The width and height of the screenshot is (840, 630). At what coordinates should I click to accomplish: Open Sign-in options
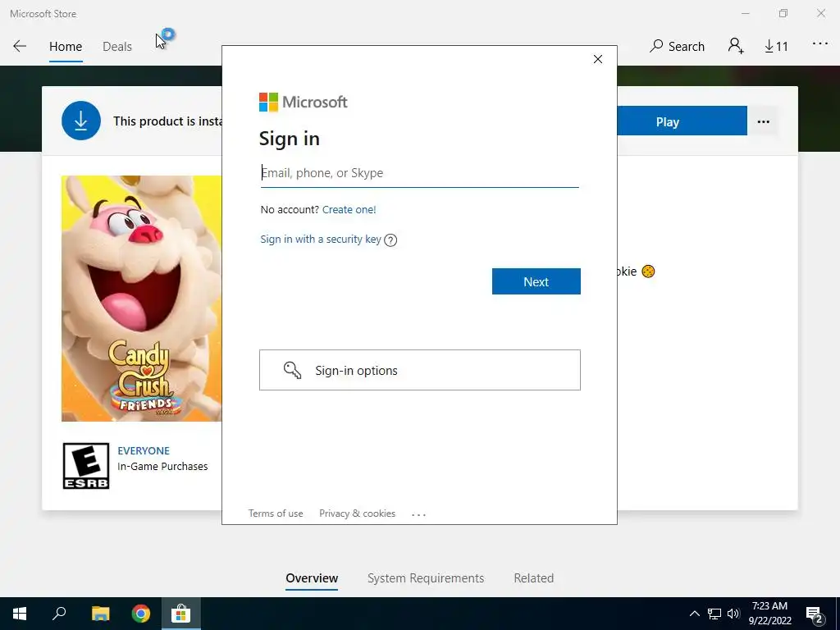pyautogui.click(x=419, y=370)
